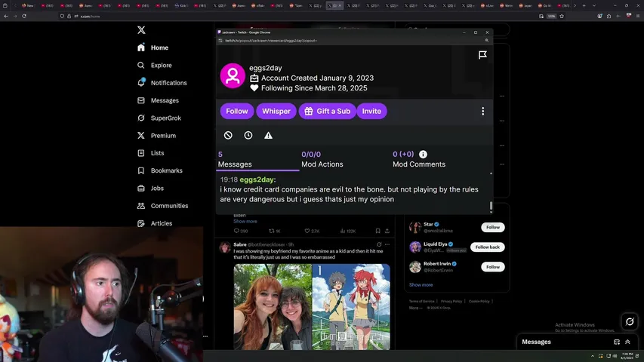Whisper to eggs2day
Image resolution: width=644 pixels, height=362 pixels.
tap(276, 111)
